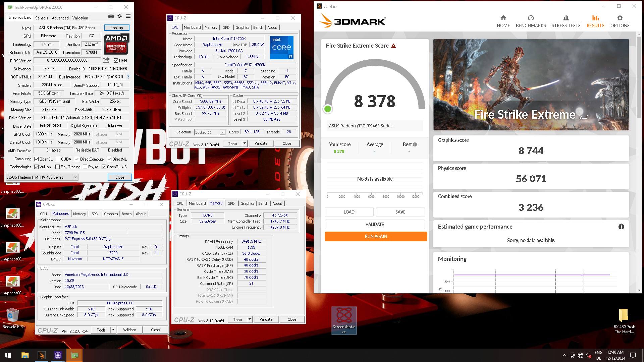Select the Screenshot.exe desktop icon
The height and width of the screenshot is (362, 644).
click(344, 320)
